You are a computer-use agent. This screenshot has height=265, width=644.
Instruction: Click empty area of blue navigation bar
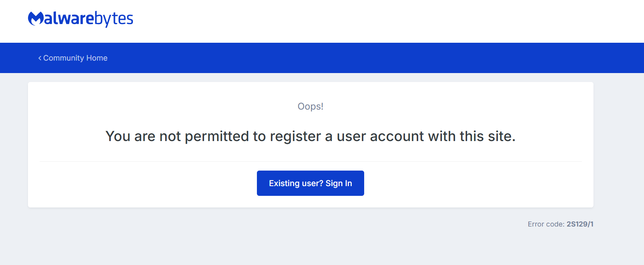pyautogui.click(x=350, y=58)
